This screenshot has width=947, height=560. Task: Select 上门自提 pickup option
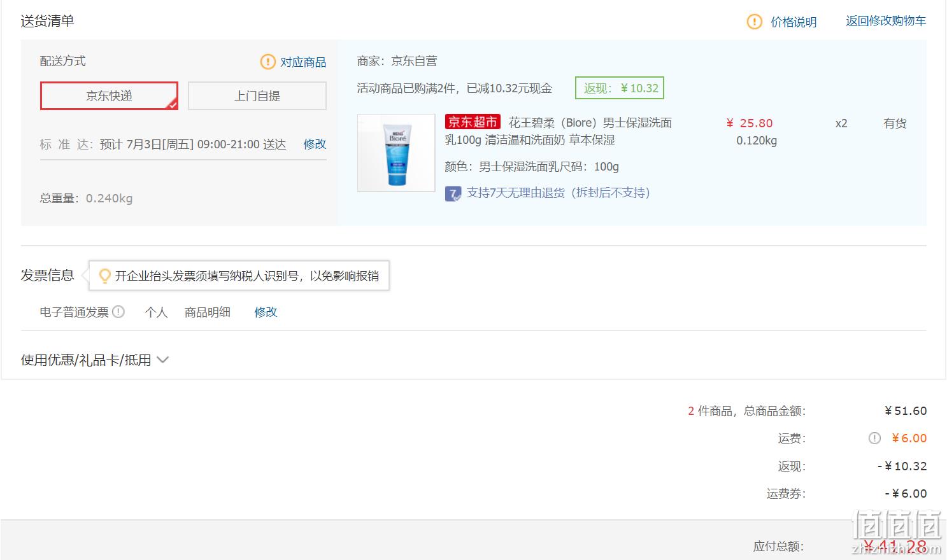[x=257, y=95]
